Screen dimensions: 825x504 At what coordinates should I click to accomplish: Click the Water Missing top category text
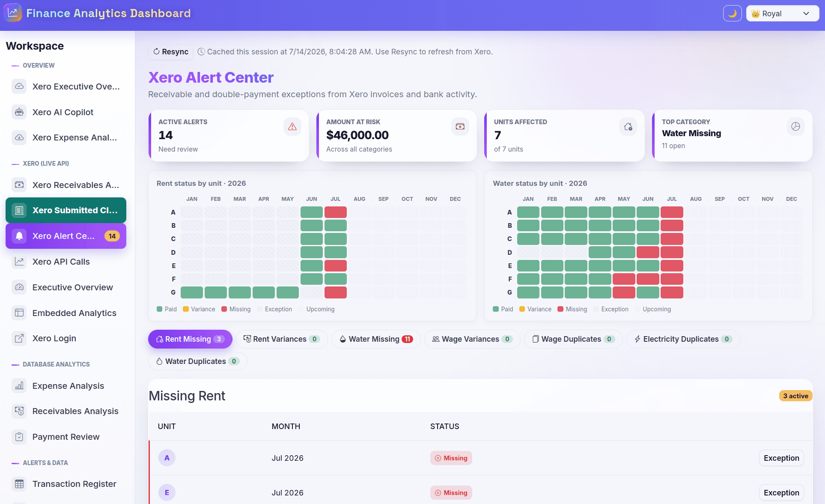click(x=691, y=134)
